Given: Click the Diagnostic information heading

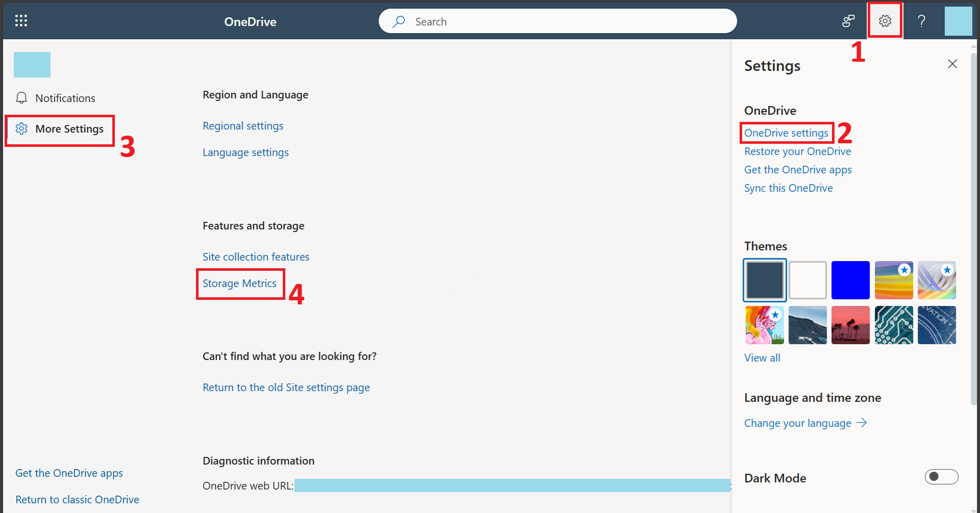Looking at the screenshot, I should (x=258, y=461).
